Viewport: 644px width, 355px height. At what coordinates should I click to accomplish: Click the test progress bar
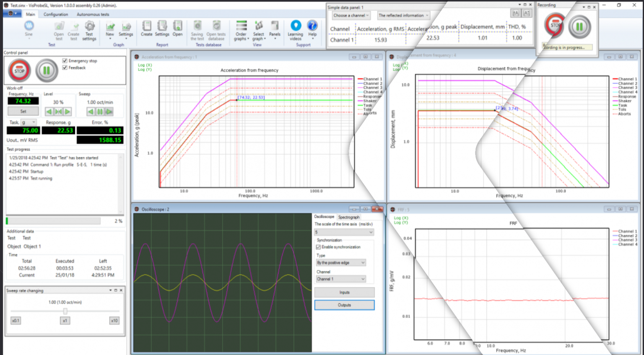[x=53, y=221]
